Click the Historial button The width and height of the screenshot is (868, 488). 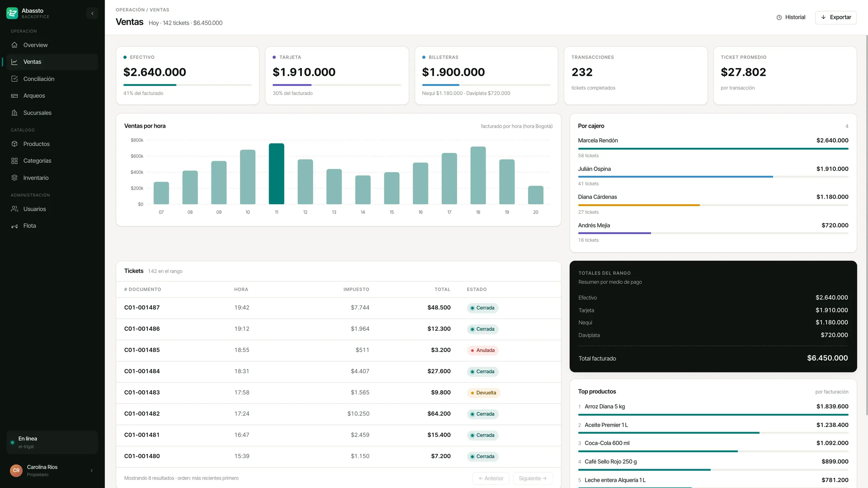point(791,17)
